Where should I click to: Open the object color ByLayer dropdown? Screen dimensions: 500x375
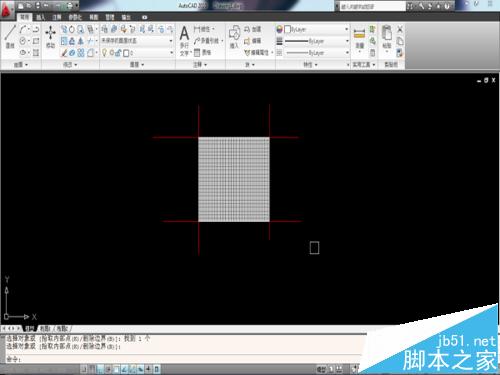click(x=316, y=29)
